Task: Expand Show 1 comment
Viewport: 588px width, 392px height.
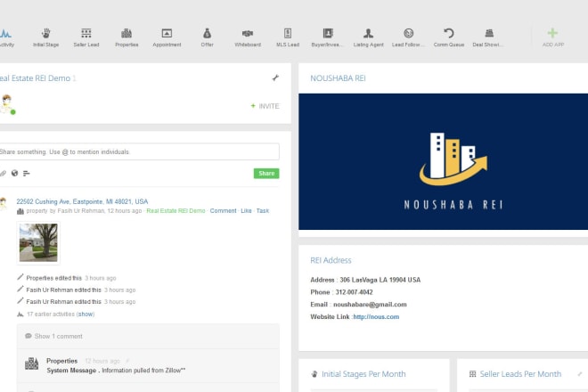Action: (x=59, y=336)
